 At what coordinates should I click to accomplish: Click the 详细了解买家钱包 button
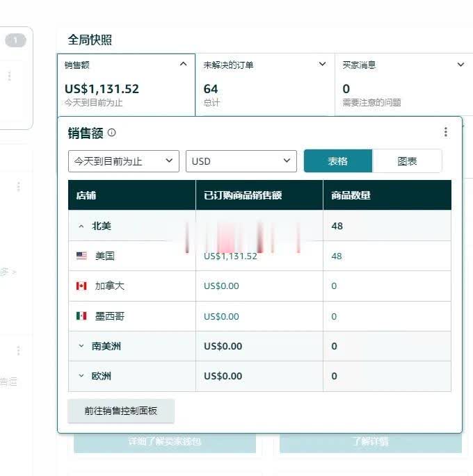pos(165,442)
